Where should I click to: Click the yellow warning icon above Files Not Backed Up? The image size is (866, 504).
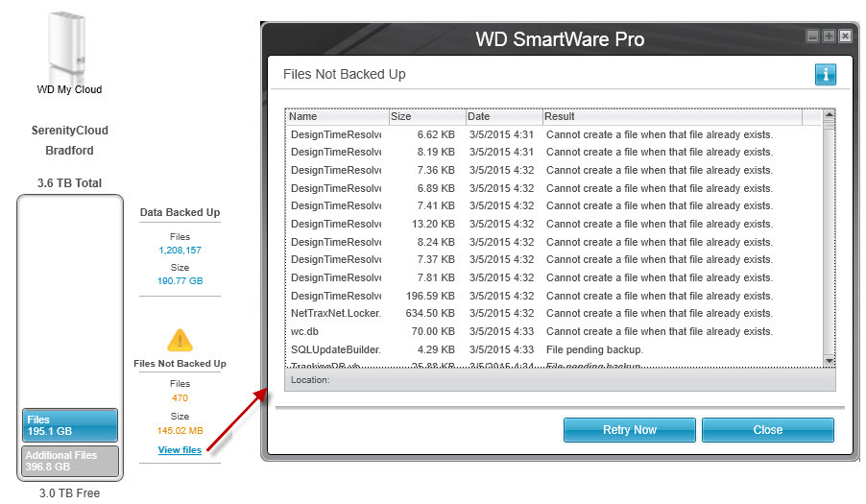(180, 341)
